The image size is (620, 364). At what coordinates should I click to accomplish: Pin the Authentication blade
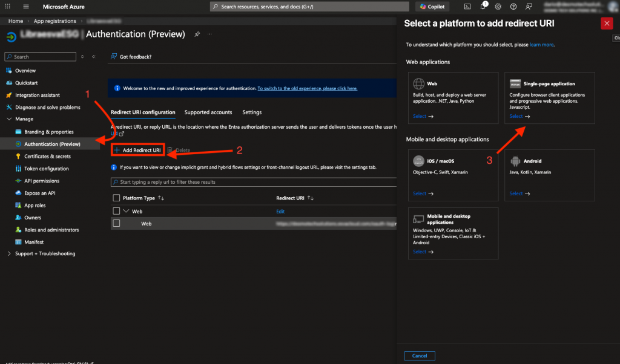pyautogui.click(x=197, y=34)
